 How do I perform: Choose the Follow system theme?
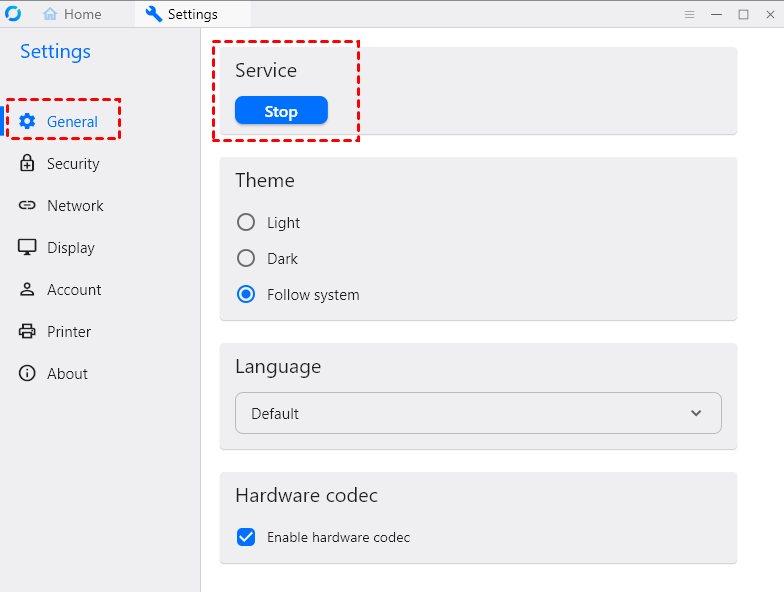click(x=246, y=295)
